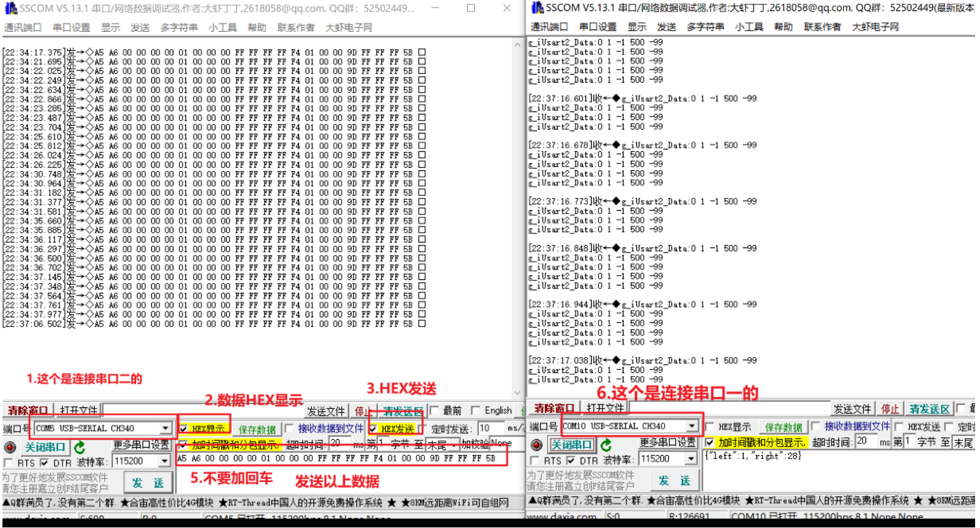980x528 pixels.
Task: Open 帮助 menu in right window
Action: pyautogui.click(x=783, y=27)
